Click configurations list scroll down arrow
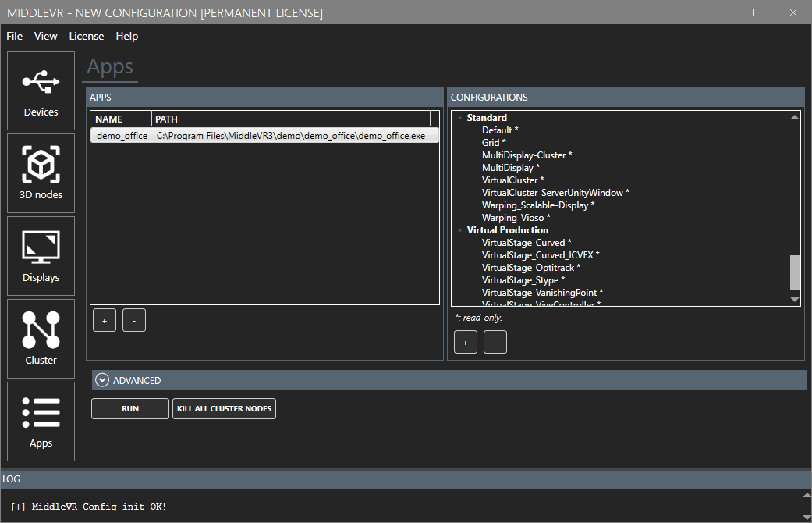The height and width of the screenshot is (523, 812). point(794,300)
